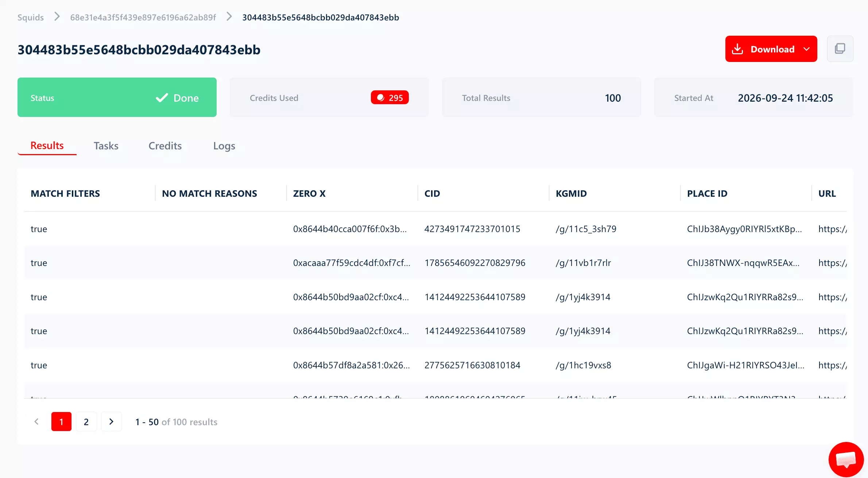The height and width of the screenshot is (478, 868).
Task: Go to previous page arrow
Action: [36, 422]
